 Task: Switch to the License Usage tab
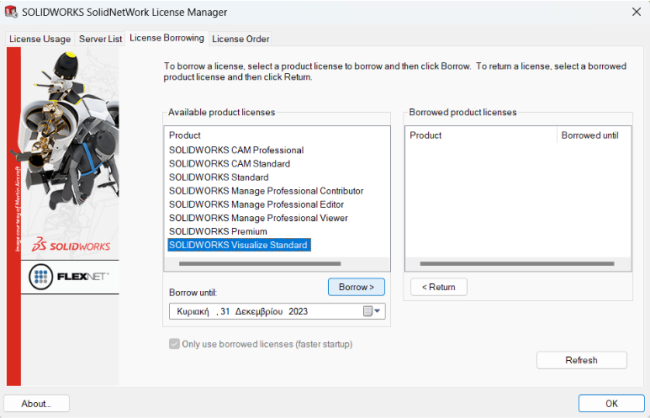click(40, 38)
